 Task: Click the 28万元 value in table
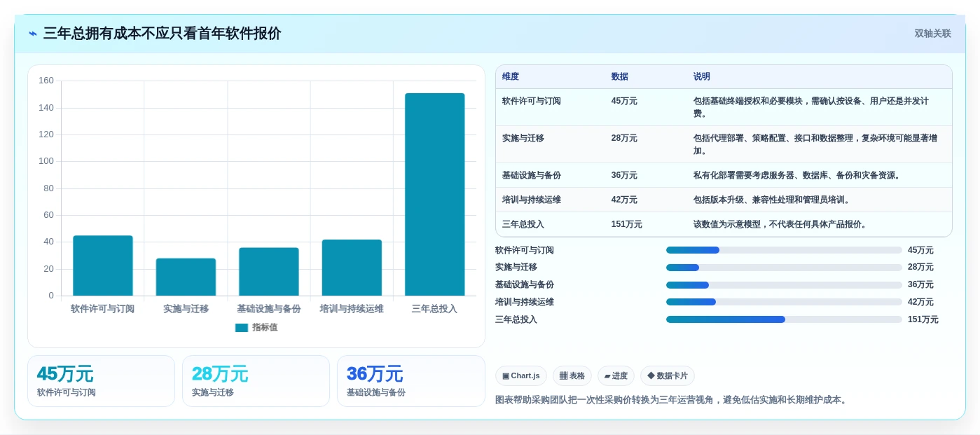tap(624, 138)
